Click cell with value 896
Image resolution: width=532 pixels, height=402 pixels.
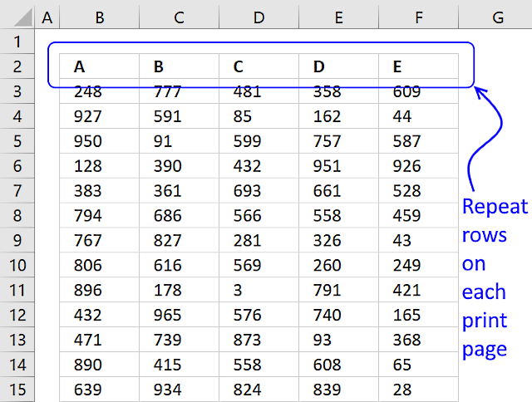(x=100, y=290)
